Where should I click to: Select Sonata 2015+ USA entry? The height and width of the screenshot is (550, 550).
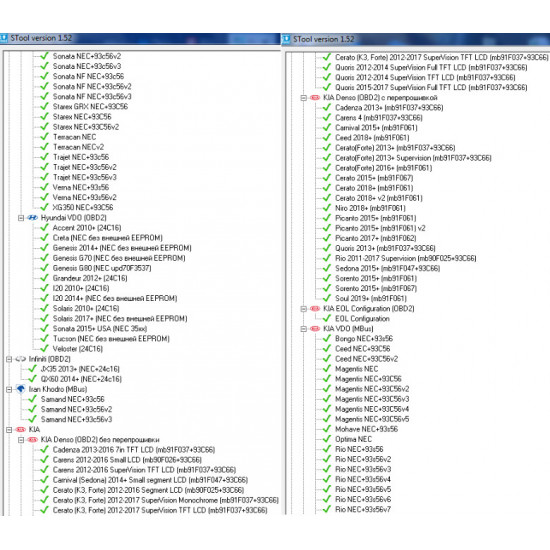pos(100,328)
